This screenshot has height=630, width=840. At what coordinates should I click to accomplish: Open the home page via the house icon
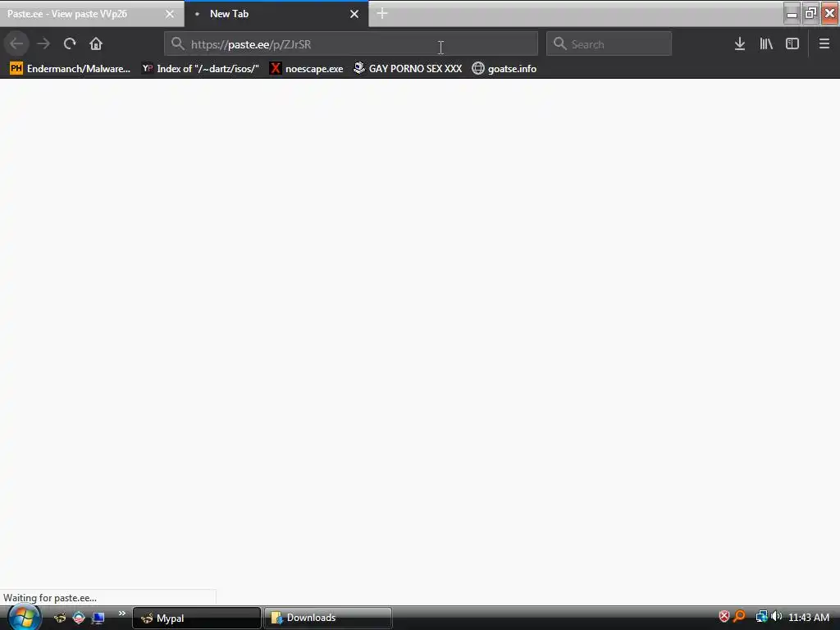96,43
